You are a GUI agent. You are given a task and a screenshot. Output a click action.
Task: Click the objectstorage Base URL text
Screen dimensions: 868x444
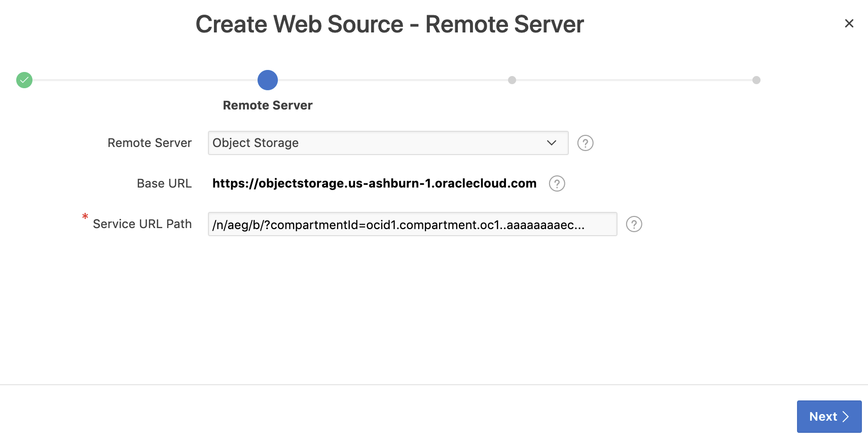pyautogui.click(x=374, y=183)
